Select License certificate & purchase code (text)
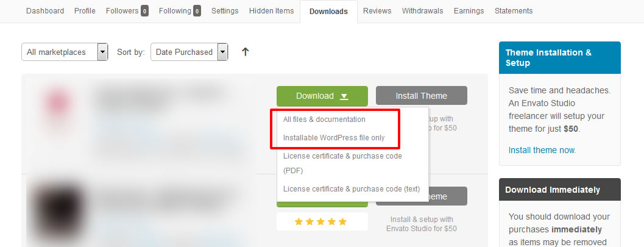 352,189
